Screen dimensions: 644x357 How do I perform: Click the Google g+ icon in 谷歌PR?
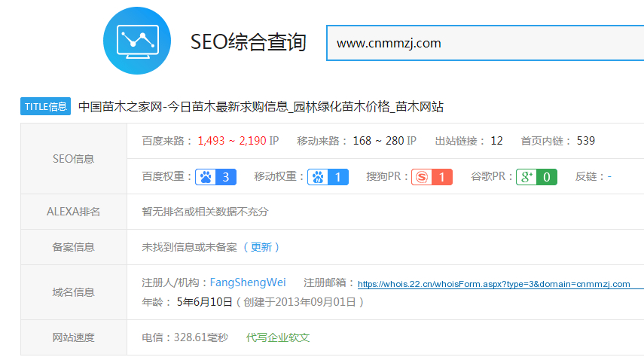pos(526,177)
